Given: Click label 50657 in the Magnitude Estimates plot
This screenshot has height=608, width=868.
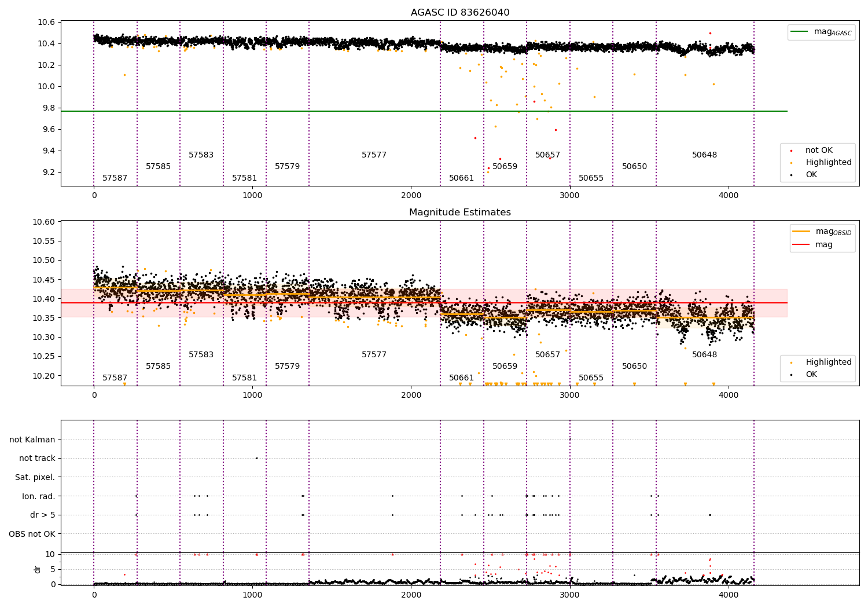Looking at the screenshot, I should coord(548,355).
